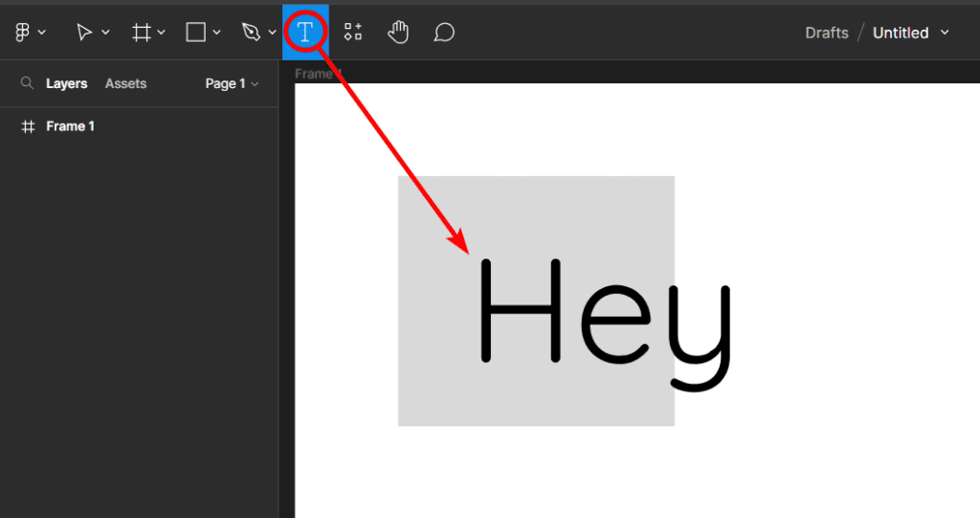Select the Text tool
This screenshot has width=980, height=518.
pos(305,33)
